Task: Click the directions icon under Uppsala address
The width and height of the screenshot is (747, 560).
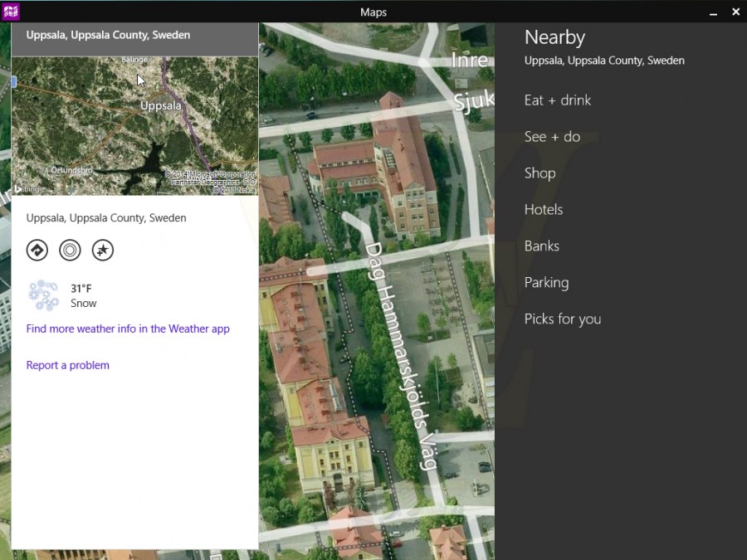Action: (x=37, y=250)
